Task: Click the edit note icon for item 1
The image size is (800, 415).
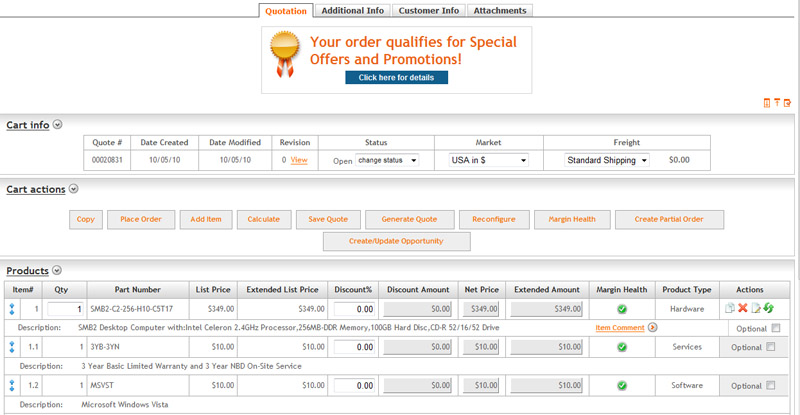Action: point(755,308)
